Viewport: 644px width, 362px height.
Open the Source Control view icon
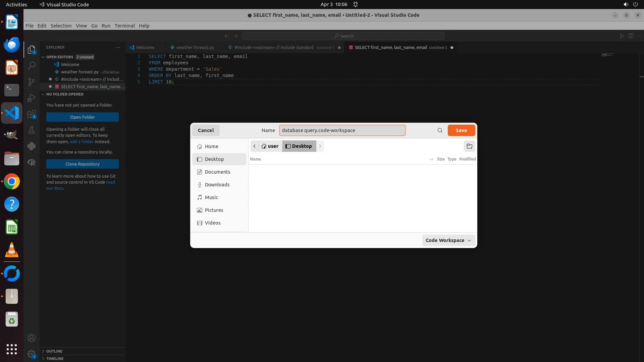(x=32, y=81)
